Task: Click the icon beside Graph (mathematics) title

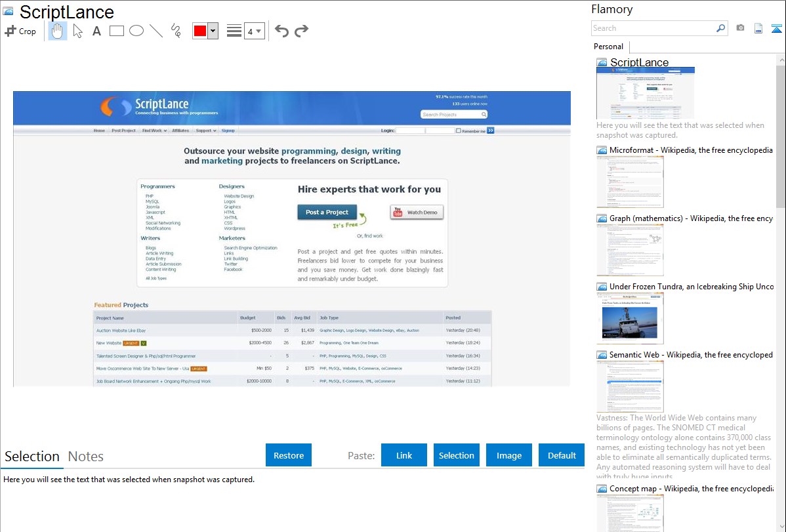Action: (x=602, y=218)
